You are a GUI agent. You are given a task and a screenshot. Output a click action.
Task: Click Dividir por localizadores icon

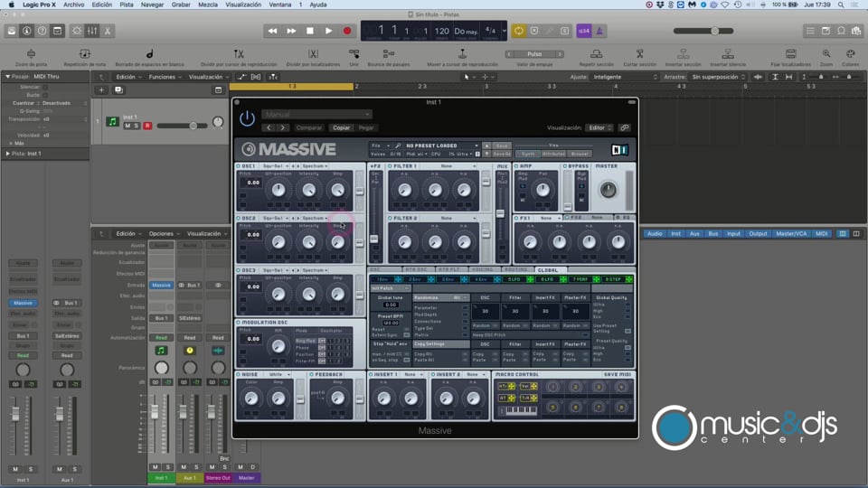tap(314, 53)
